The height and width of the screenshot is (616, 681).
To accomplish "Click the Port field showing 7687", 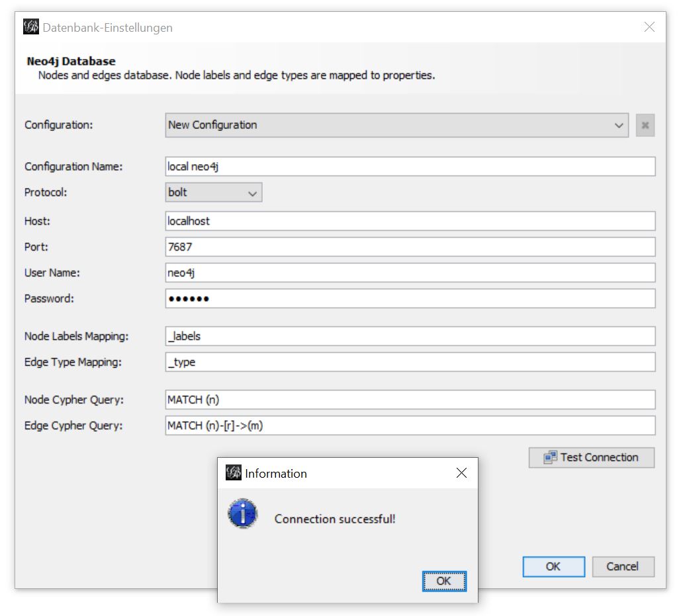I will tap(410, 247).
